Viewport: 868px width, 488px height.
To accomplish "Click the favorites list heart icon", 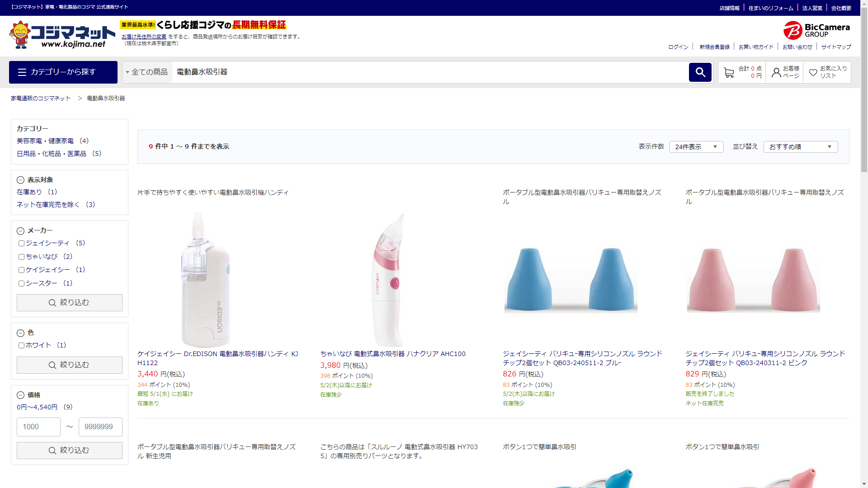I will (813, 73).
